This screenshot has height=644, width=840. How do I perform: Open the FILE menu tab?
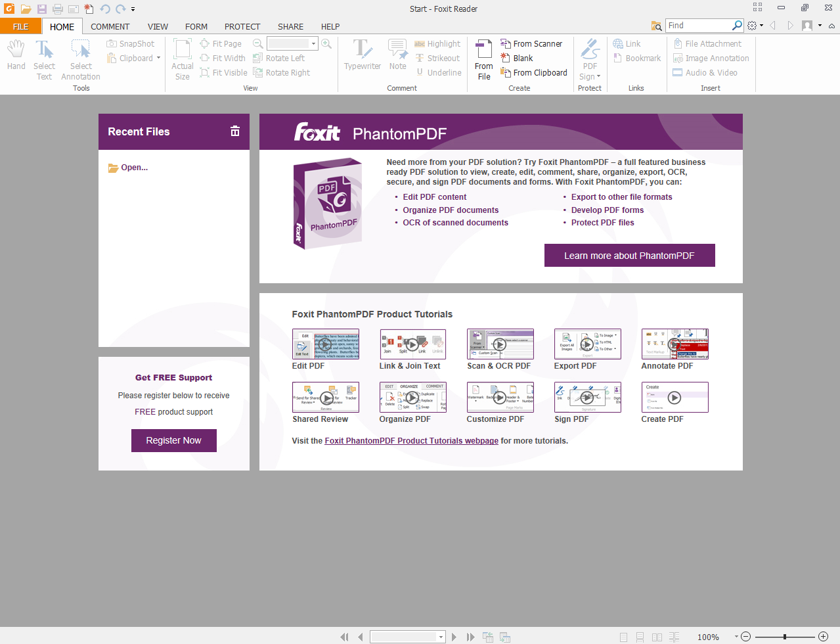21,26
